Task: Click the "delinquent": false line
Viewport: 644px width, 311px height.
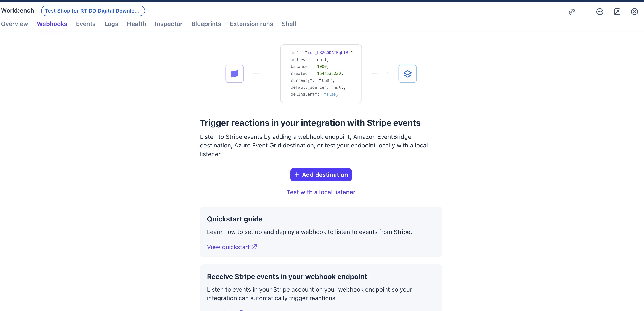Action: coord(313,94)
